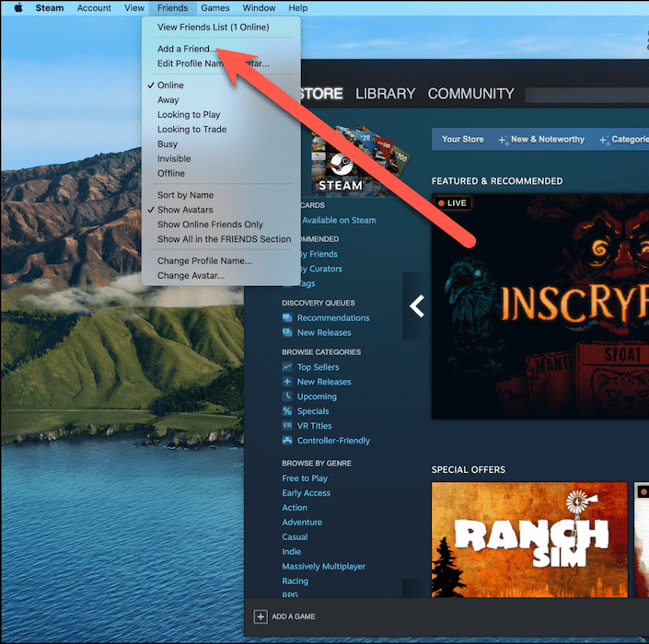Screen dimensions: 649x644
Task: Open the Recommendations link
Action: pos(333,317)
